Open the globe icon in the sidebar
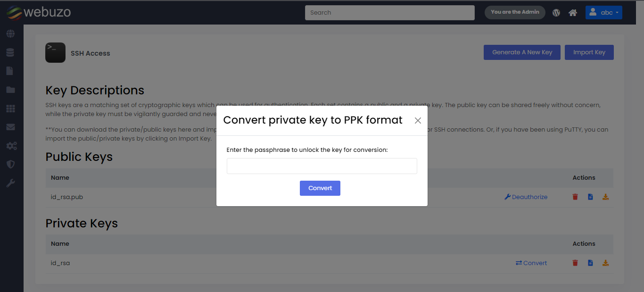 pyautogui.click(x=10, y=34)
